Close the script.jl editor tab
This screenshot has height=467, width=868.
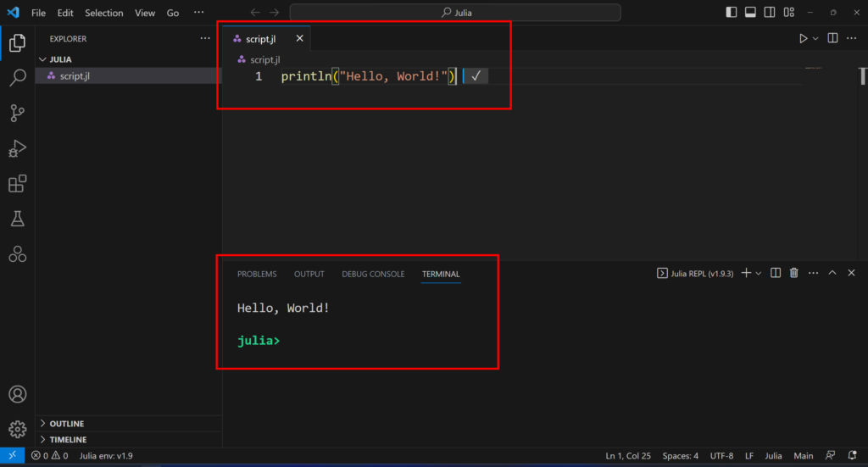coord(299,38)
